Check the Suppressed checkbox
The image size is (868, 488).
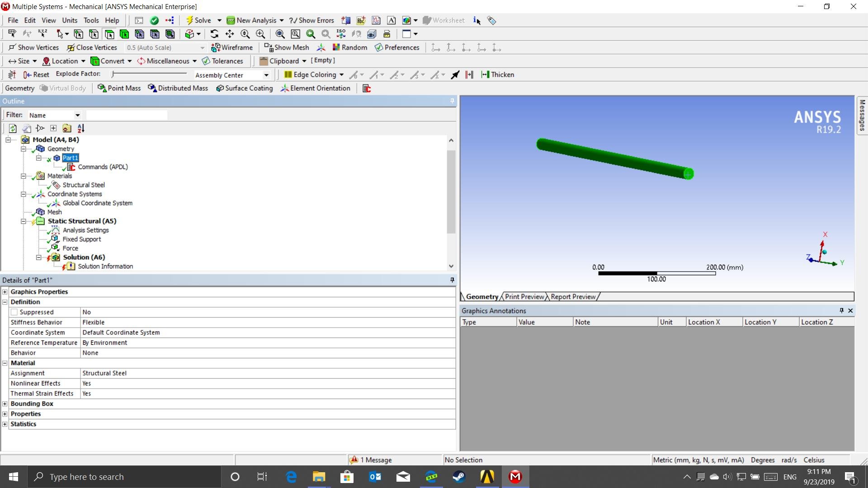pos(14,312)
